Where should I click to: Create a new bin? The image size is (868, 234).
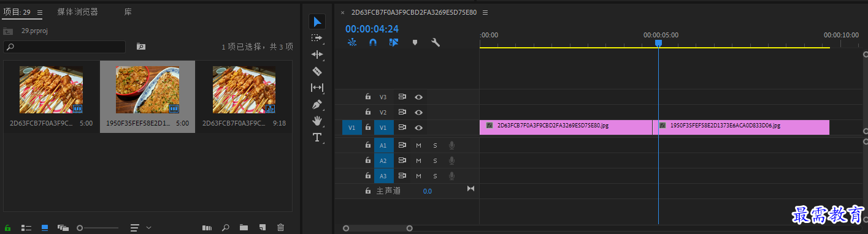click(244, 227)
